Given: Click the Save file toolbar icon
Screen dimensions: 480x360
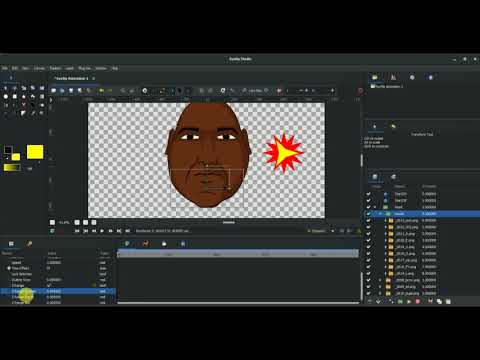Looking at the screenshot, I should [x=71, y=90].
